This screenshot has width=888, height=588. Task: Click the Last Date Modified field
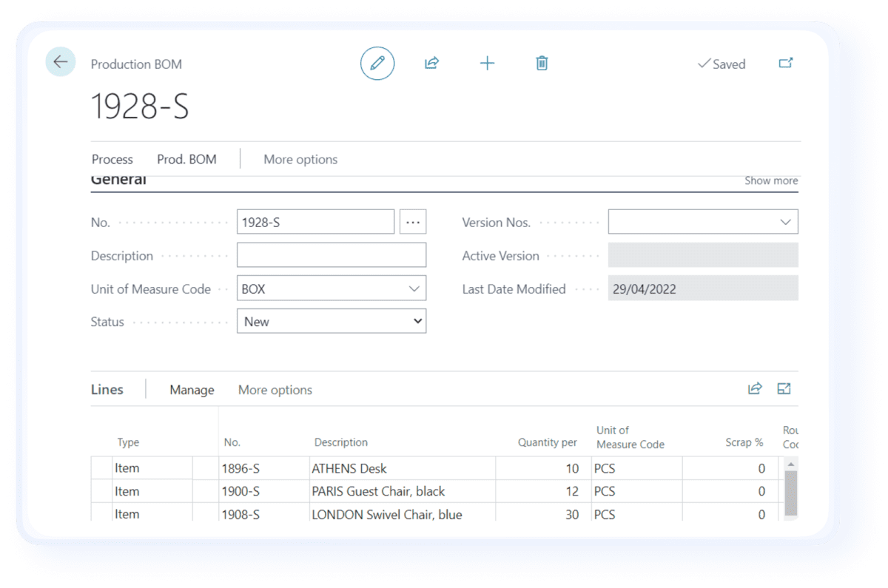point(703,288)
